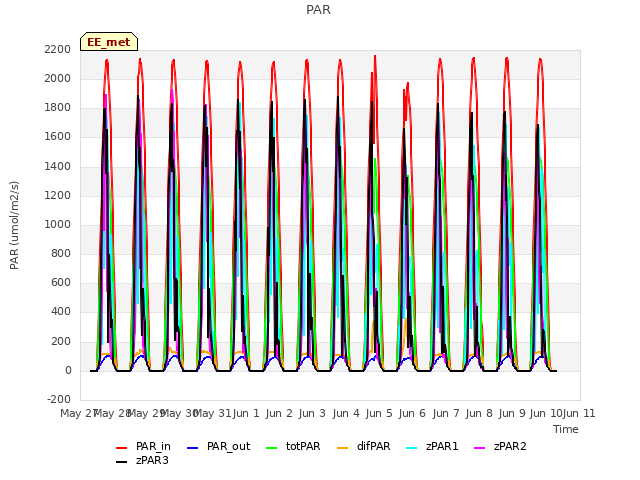This screenshot has width=640, height=480.
Task: Click the Jun 6 x-axis date label
Action: (x=412, y=413)
